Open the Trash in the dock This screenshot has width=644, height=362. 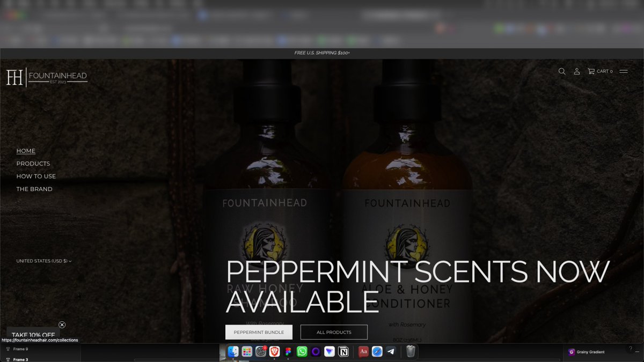[x=411, y=352]
